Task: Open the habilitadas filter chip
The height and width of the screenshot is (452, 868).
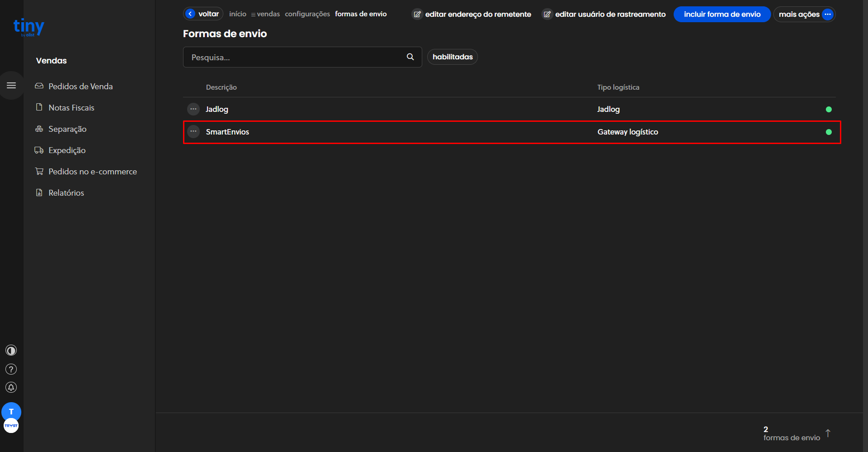Action: point(453,57)
